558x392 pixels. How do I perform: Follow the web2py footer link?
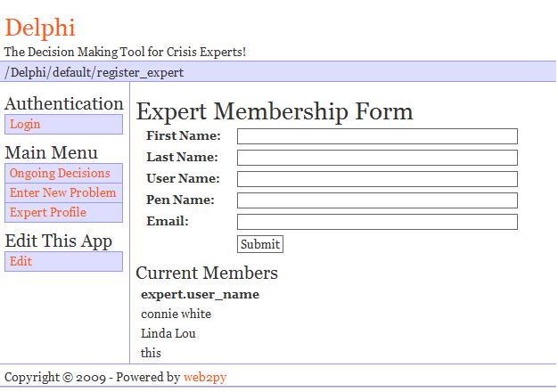coord(205,378)
